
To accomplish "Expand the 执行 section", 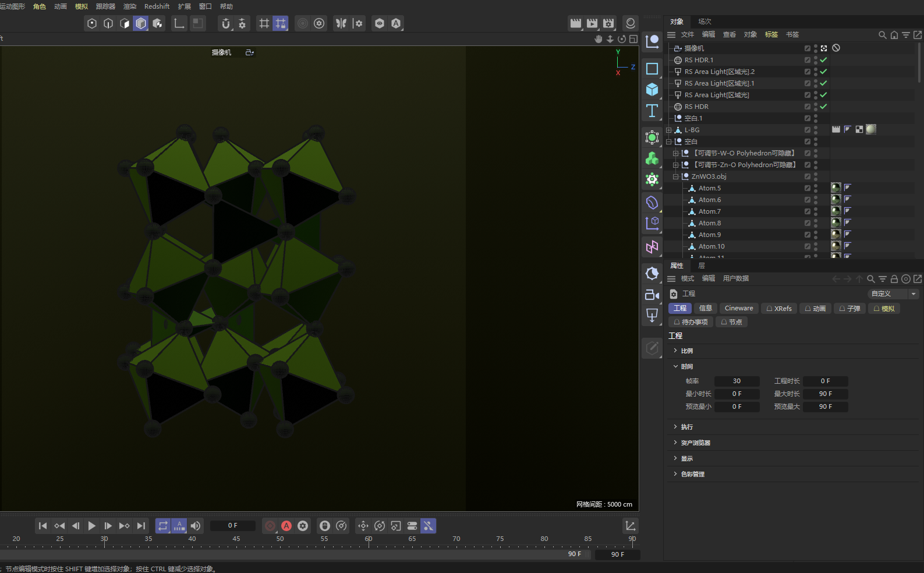I will coord(675,427).
